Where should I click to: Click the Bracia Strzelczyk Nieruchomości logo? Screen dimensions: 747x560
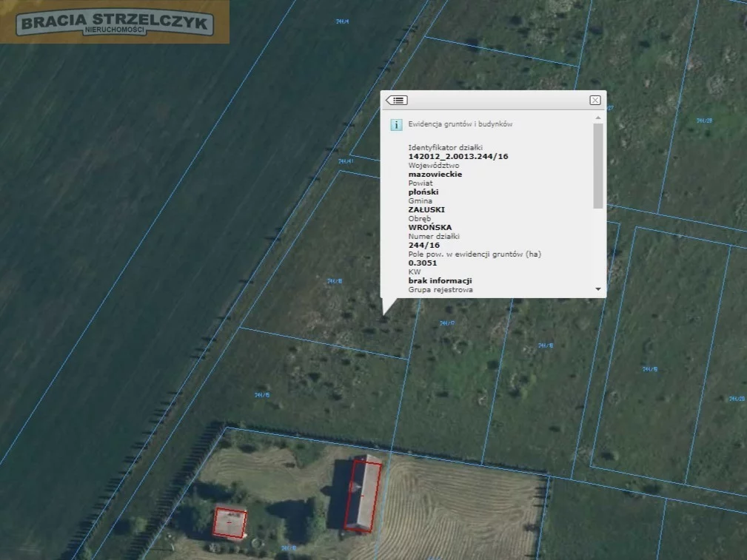point(115,22)
